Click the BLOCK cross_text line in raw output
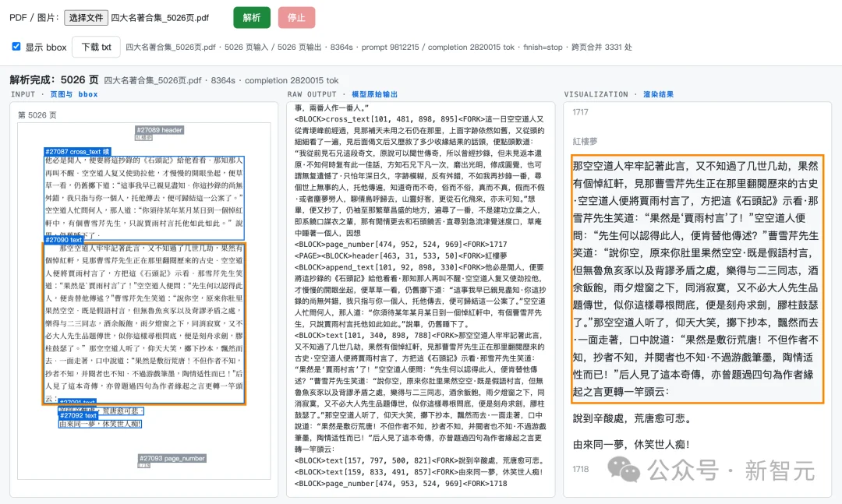 (x=419, y=119)
